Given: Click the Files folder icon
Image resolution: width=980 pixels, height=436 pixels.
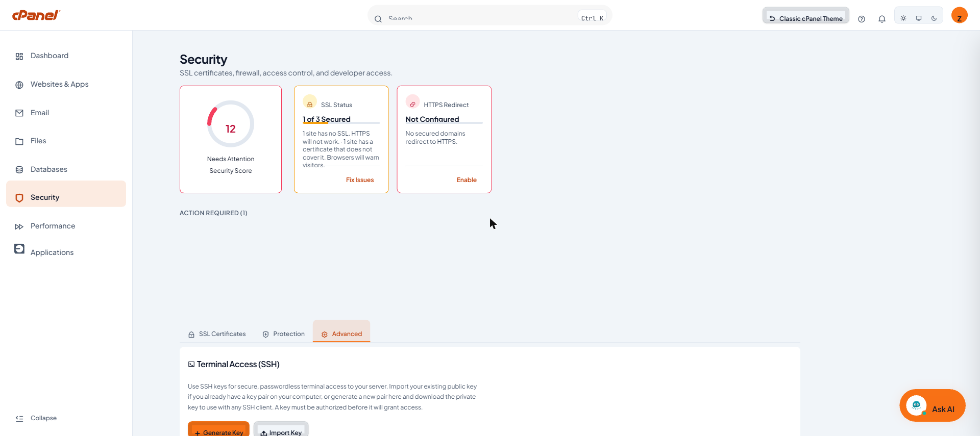Looking at the screenshot, I should (19, 141).
